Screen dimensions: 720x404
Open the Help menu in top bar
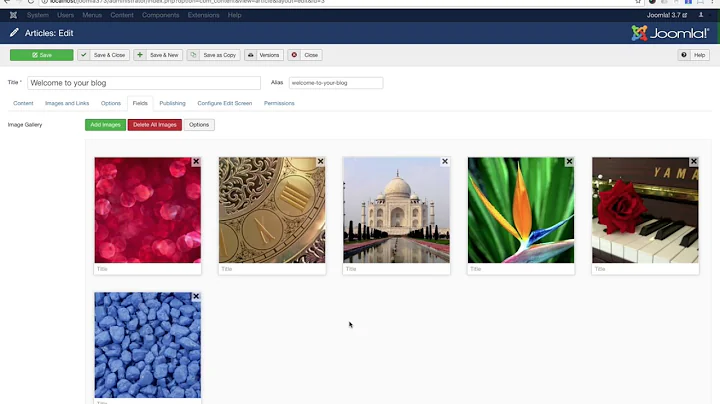234,15
